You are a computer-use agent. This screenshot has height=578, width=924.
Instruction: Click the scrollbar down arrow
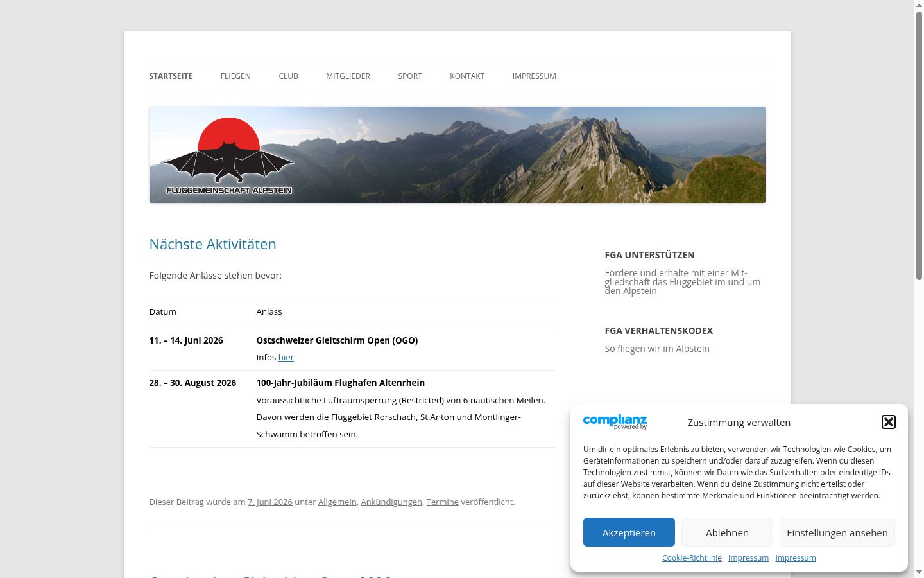(919, 572)
